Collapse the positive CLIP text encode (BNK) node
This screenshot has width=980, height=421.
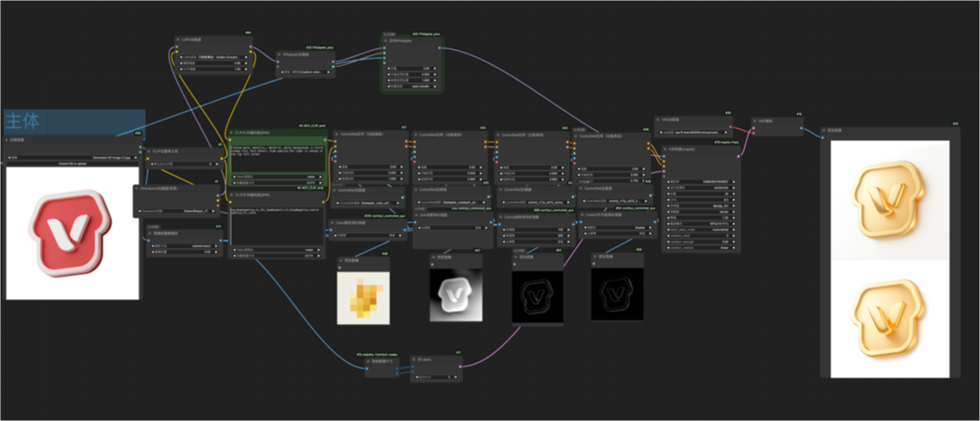(231, 133)
